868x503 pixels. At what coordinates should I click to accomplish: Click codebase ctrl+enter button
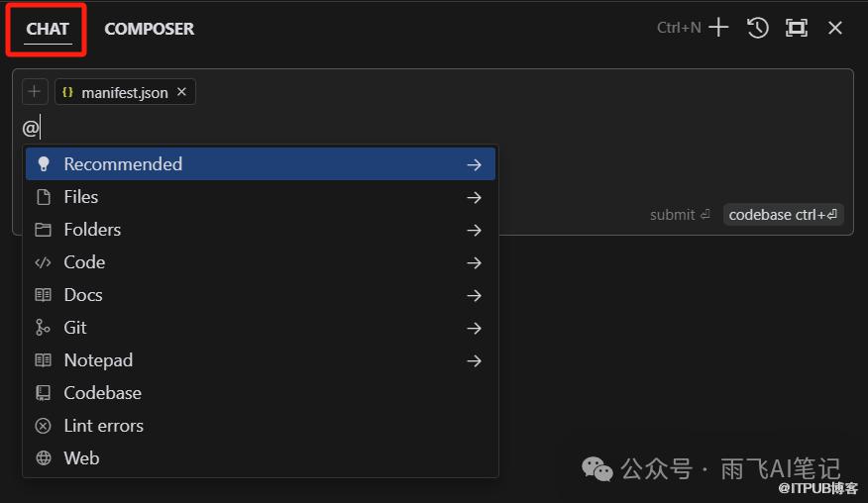pyautogui.click(x=784, y=215)
